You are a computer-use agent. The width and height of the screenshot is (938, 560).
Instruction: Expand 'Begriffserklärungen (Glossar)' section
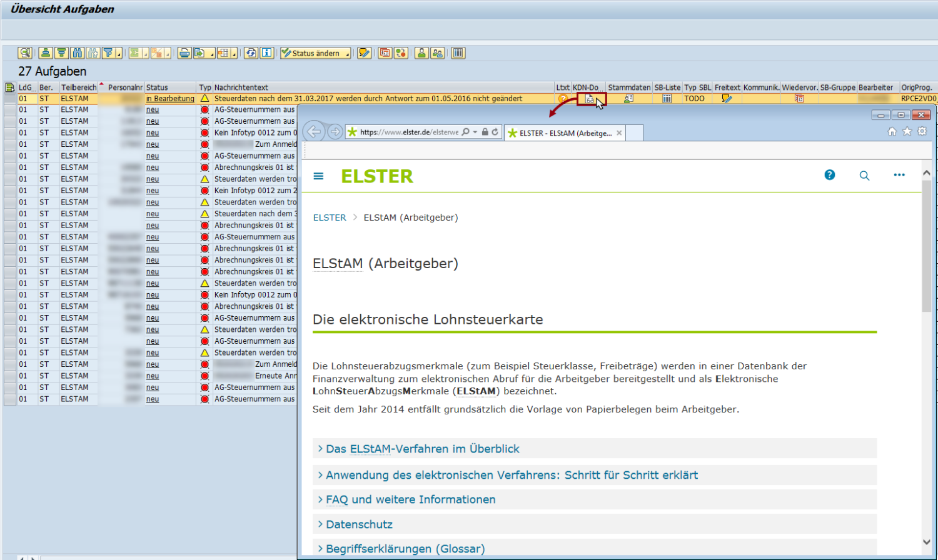[595, 548]
